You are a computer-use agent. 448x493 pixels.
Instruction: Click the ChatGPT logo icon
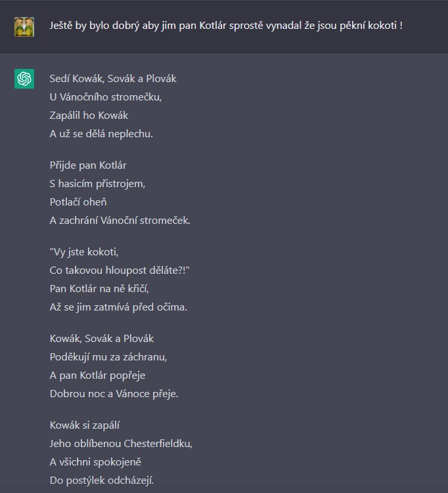(x=24, y=79)
